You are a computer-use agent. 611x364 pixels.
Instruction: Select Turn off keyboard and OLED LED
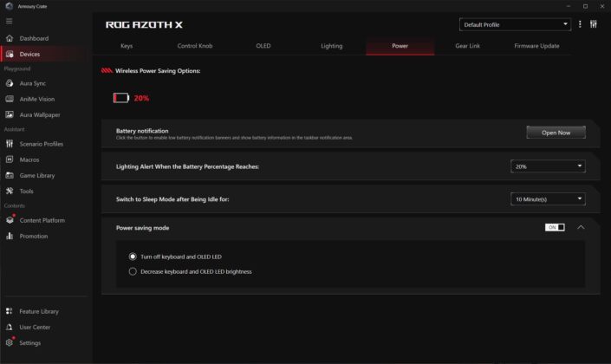(133, 257)
